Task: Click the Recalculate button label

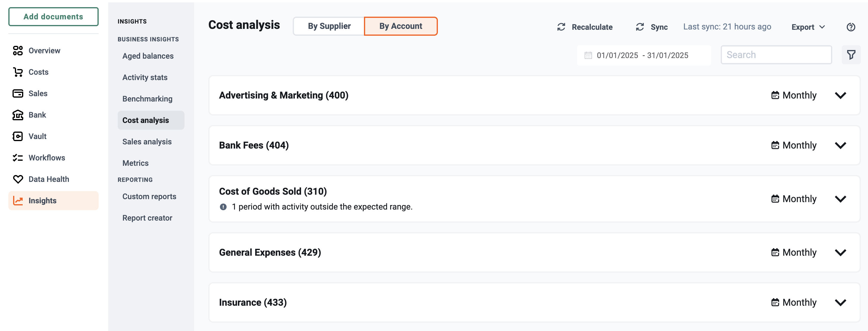Action: (x=592, y=27)
